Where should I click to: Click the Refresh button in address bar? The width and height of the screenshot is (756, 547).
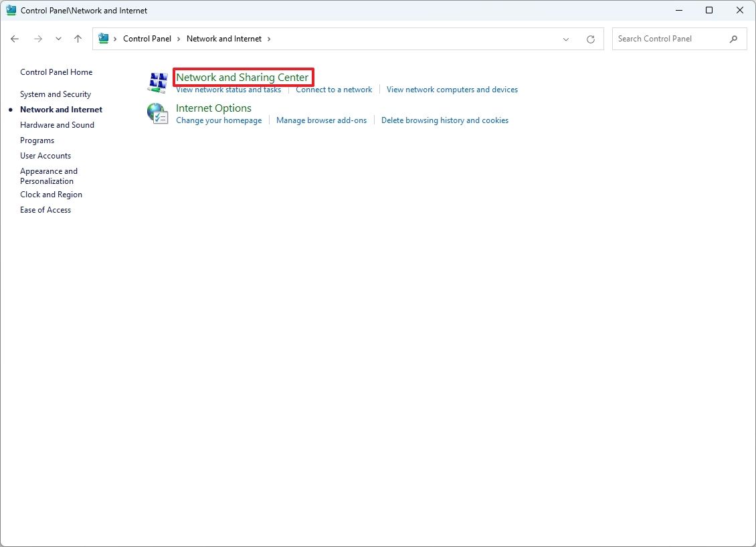click(590, 39)
